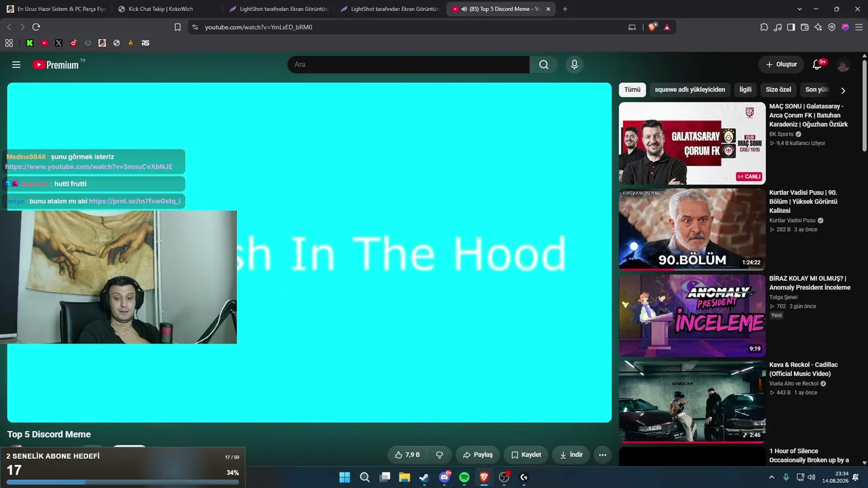This screenshot has width=868, height=488.
Task: Open Steam from the taskbar
Action: coord(424,477)
